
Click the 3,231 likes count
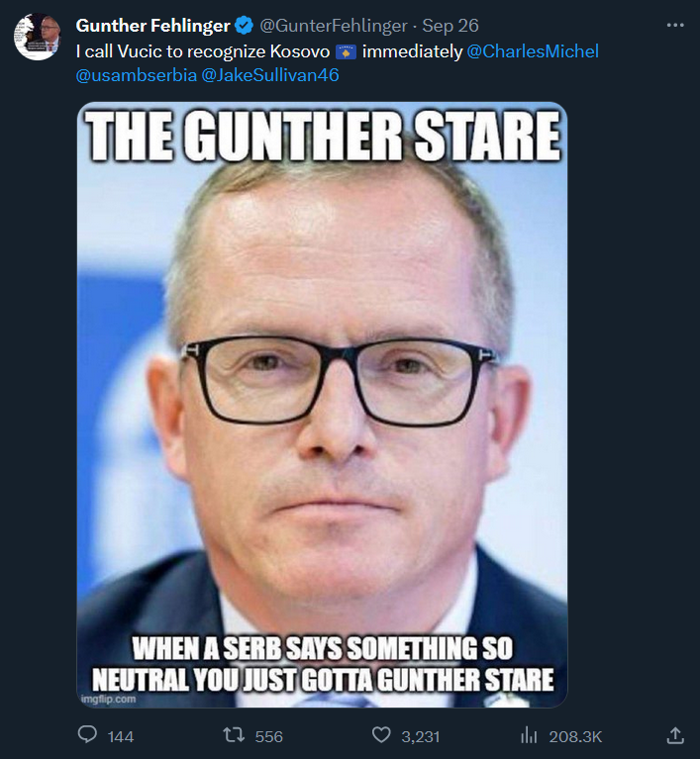pyautogui.click(x=421, y=736)
